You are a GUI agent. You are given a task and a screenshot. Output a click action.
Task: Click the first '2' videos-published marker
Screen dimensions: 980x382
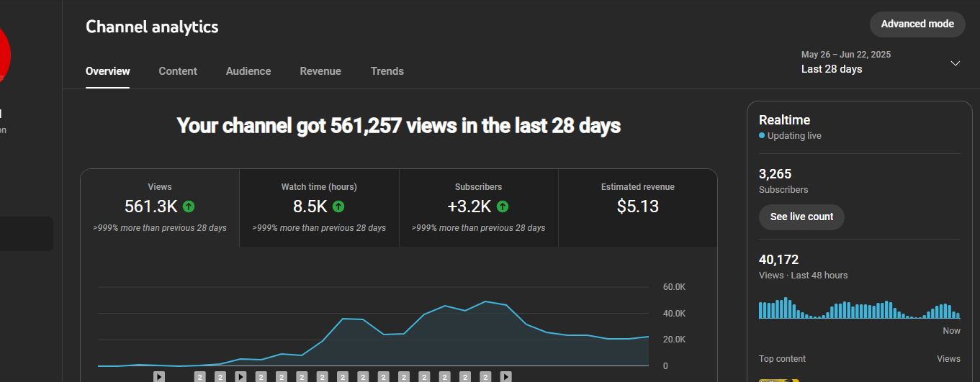coord(200,376)
